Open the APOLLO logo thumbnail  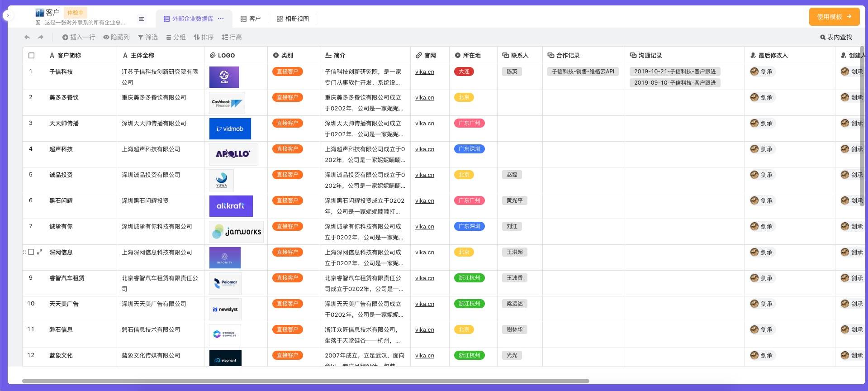point(233,154)
